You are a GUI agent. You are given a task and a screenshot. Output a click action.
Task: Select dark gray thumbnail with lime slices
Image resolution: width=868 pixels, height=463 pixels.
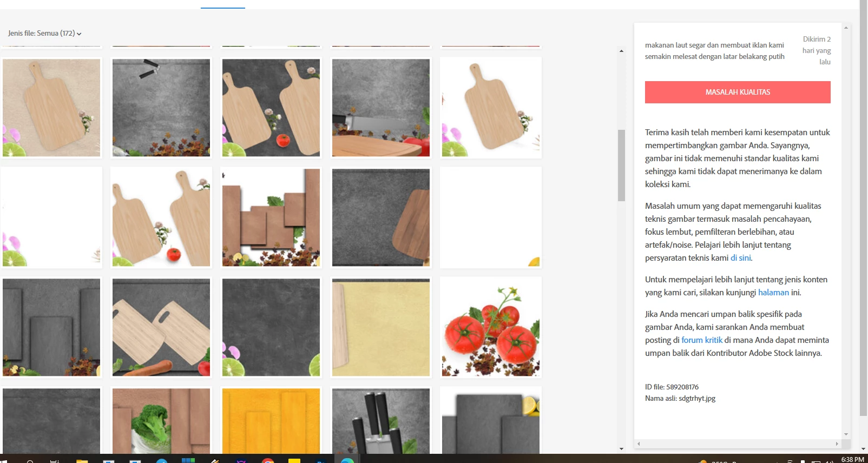click(x=271, y=327)
